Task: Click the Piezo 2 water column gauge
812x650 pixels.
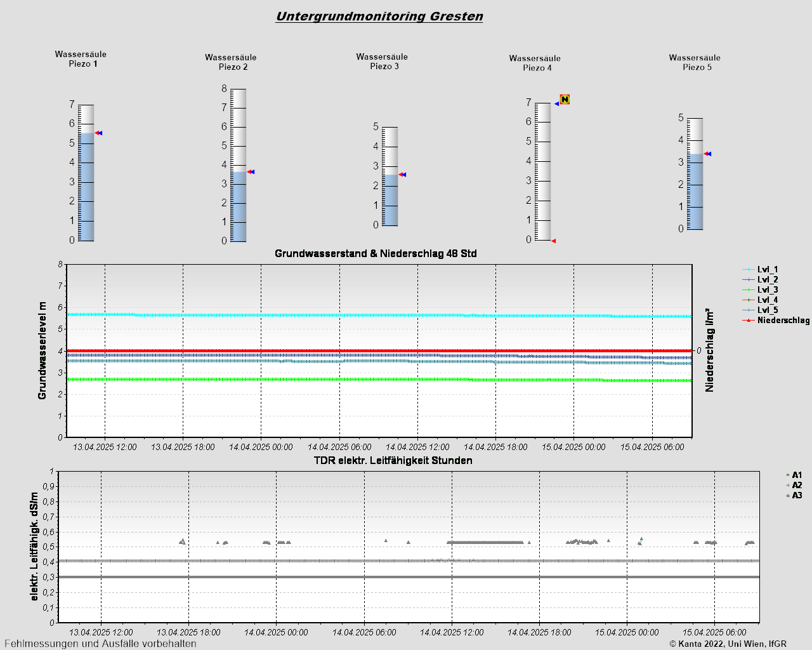Action: 239,165
